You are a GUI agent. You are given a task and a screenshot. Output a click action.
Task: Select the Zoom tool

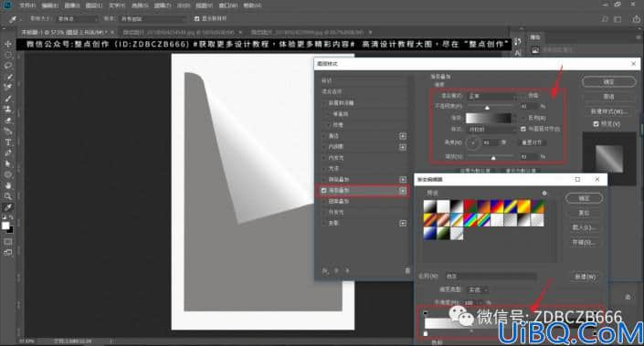(8, 196)
